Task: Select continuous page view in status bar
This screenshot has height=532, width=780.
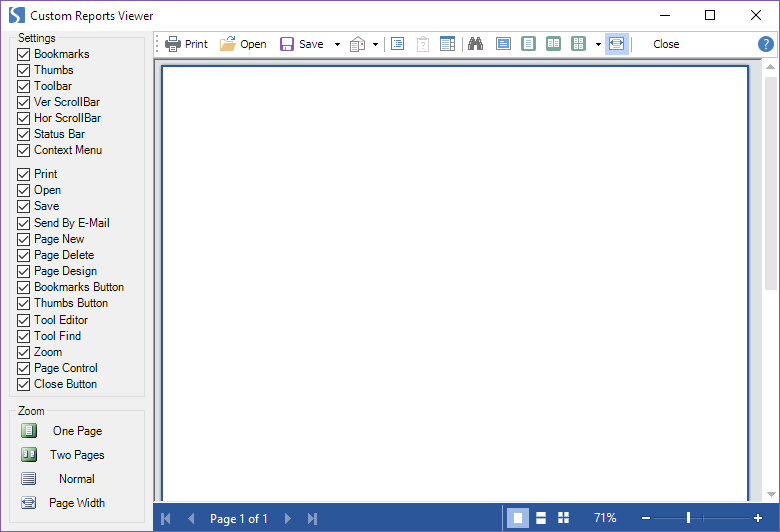Action: pyautogui.click(x=540, y=518)
